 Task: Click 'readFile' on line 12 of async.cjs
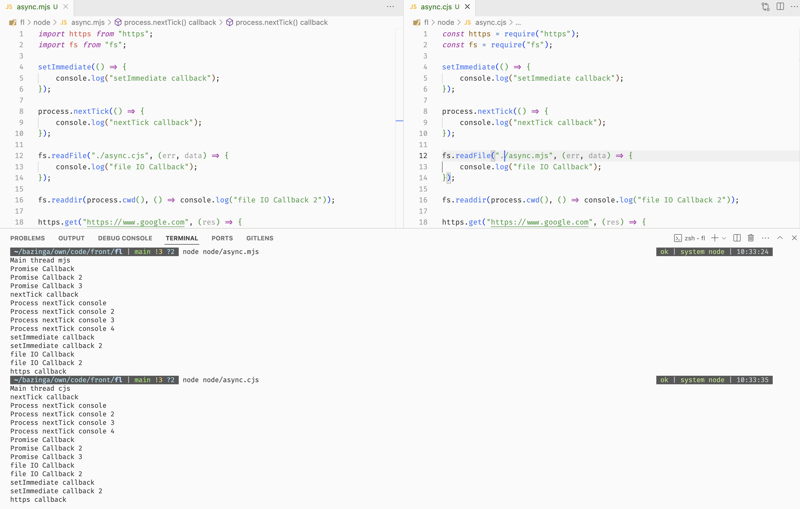(x=473, y=156)
